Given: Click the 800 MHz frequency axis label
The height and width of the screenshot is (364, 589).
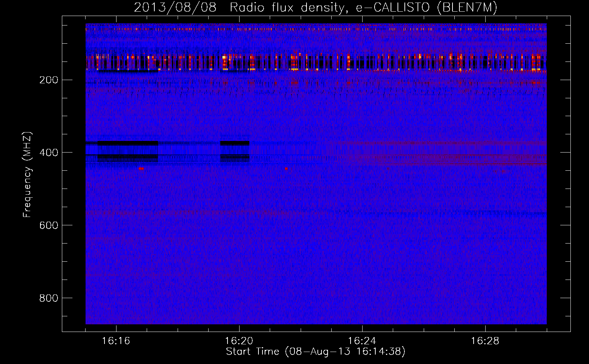Looking at the screenshot, I should [48, 298].
